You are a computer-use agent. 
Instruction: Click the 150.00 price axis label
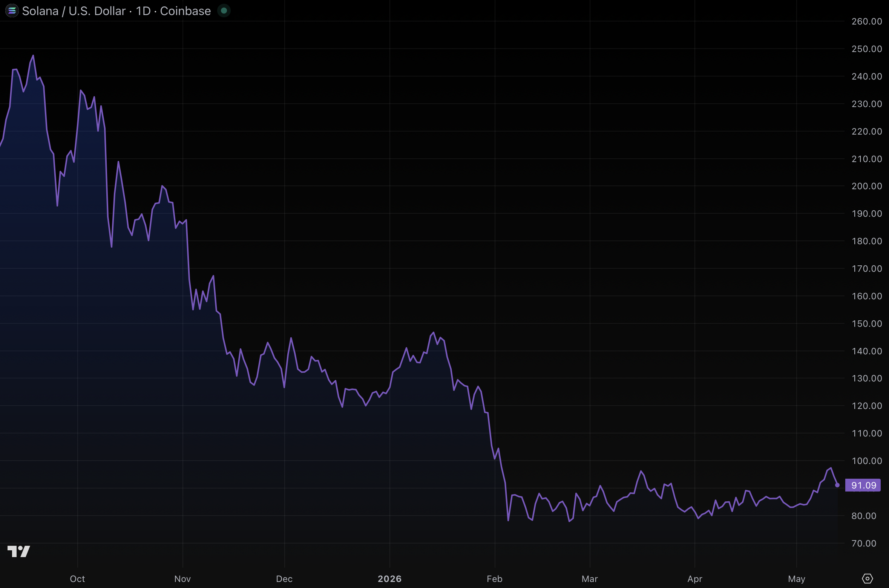tap(867, 324)
